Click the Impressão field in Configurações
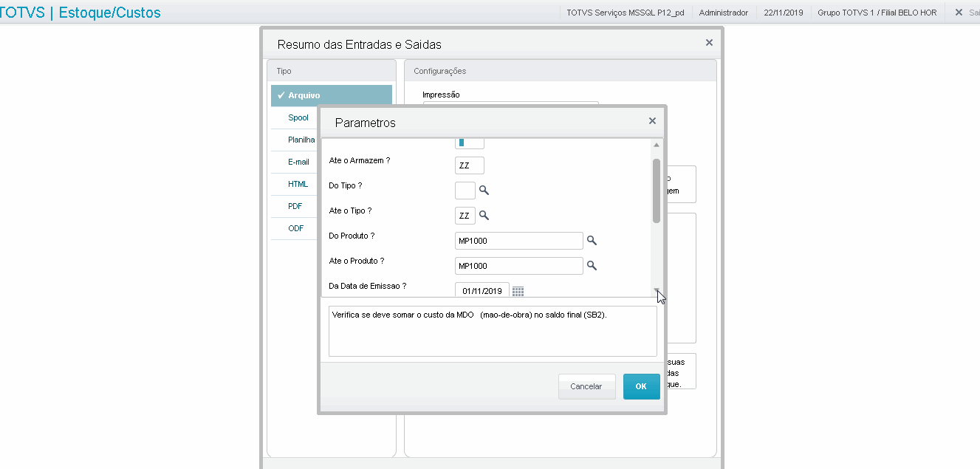Image resolution: width=980 pixels, height=469 pixels. (510, 104)
